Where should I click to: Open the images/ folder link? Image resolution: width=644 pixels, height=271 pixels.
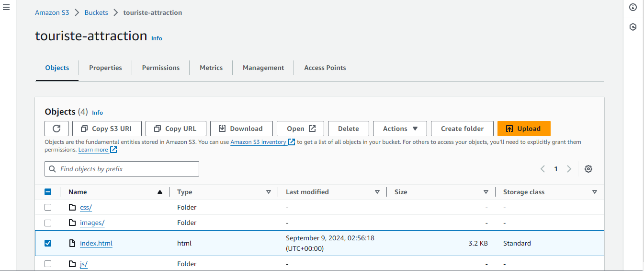click(x=92, y=223)
